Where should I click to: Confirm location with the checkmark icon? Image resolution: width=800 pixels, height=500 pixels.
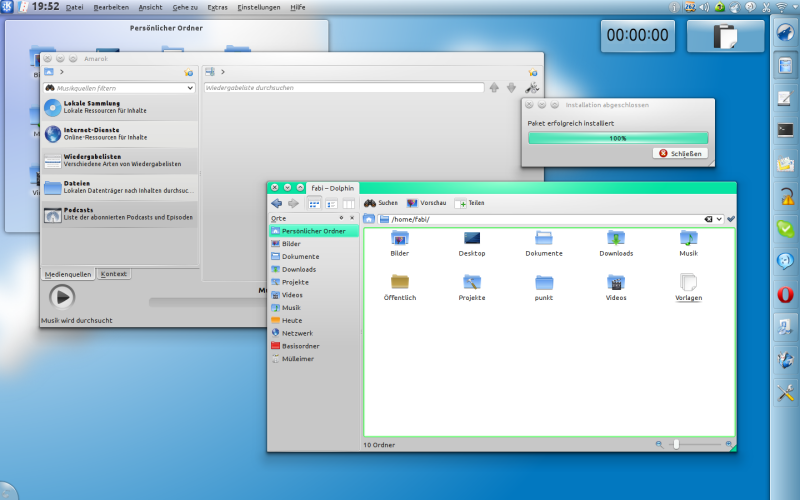click(x=731, y=219)
